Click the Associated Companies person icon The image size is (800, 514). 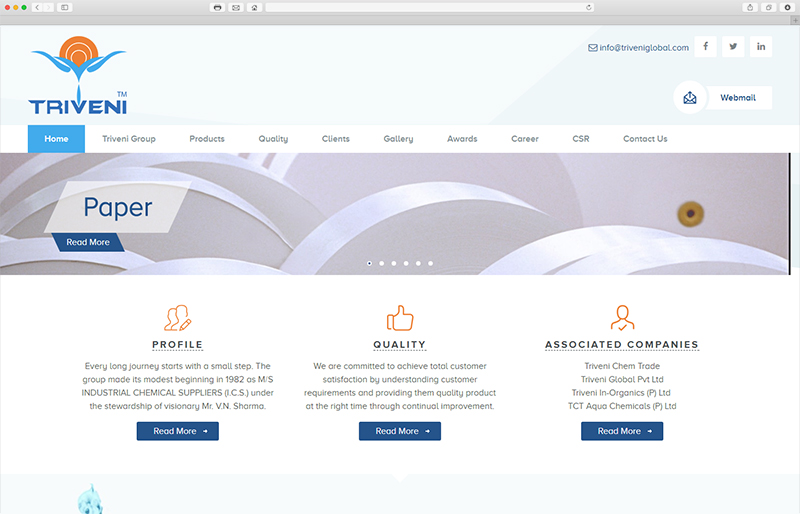622,318
